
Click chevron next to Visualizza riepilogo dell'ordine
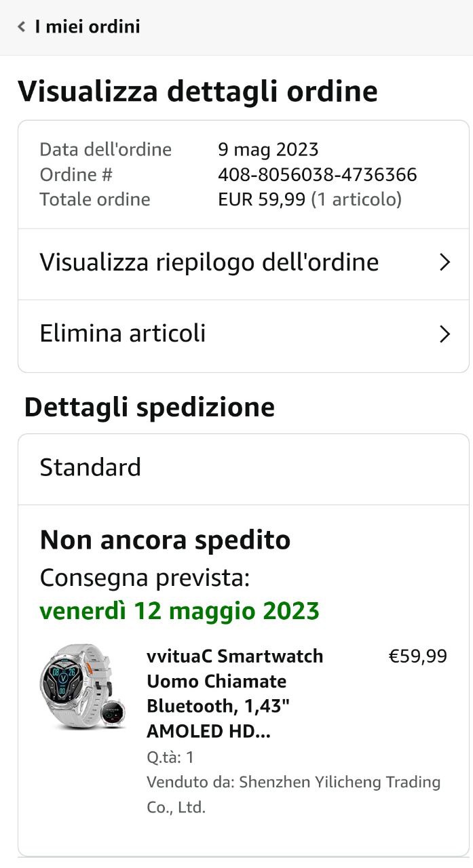[444, 262]
